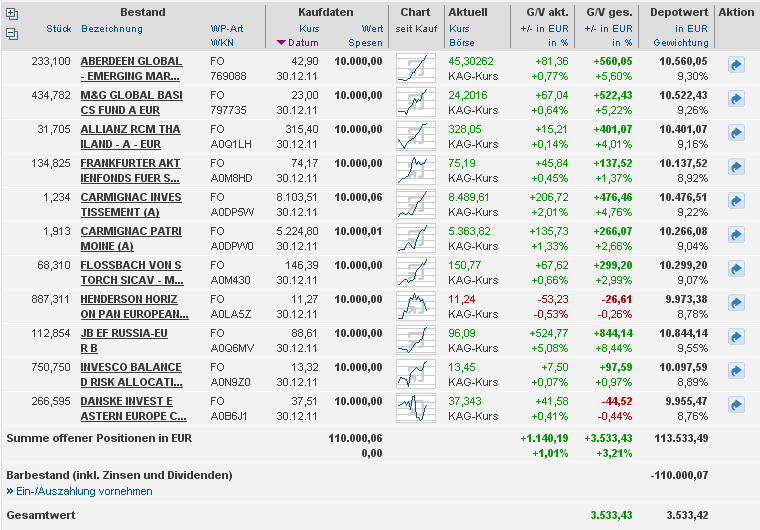Sort the table by Datum column
The image size is (760, 530).
click(302, 43)
